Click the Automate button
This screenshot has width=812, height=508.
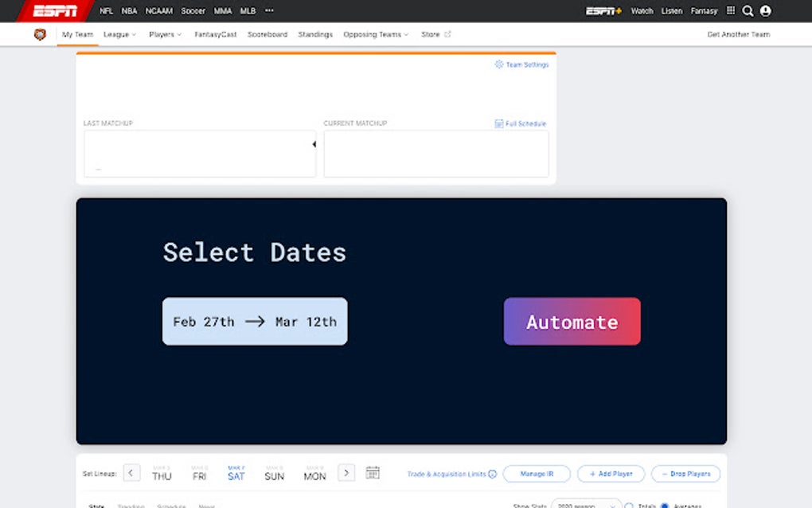tap(572, 322)
